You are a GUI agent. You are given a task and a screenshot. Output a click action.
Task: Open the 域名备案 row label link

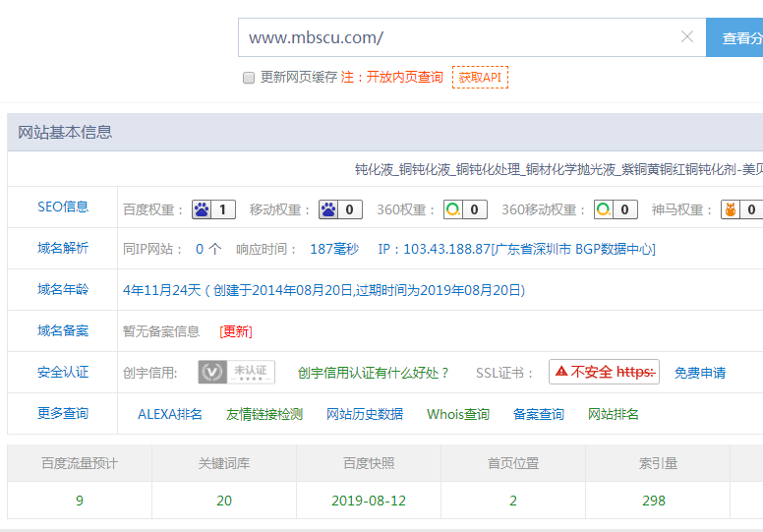(63, 331)
